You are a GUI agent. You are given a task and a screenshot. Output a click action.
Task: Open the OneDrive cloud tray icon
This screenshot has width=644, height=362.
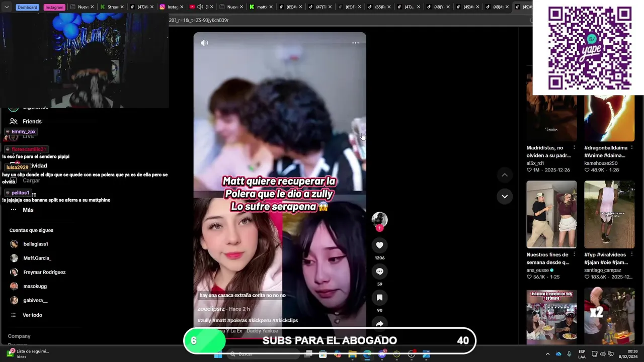coord(558,354)
